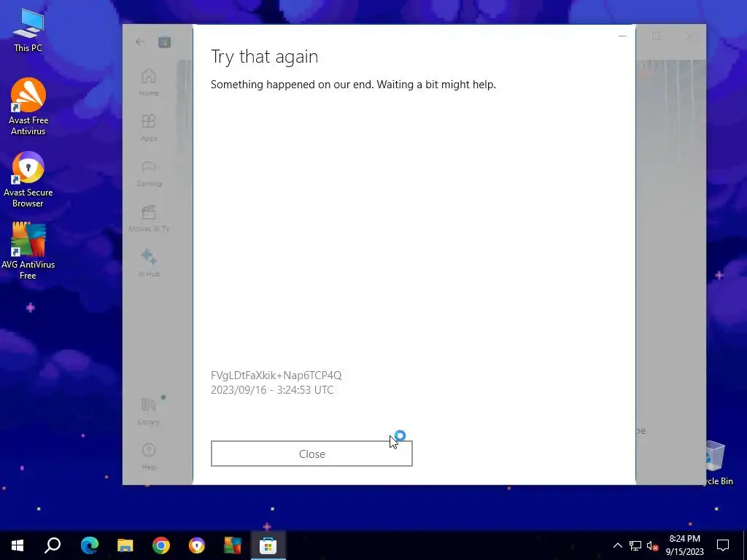
Task: Click the Something happened on our end message
Action: (353, 85)
